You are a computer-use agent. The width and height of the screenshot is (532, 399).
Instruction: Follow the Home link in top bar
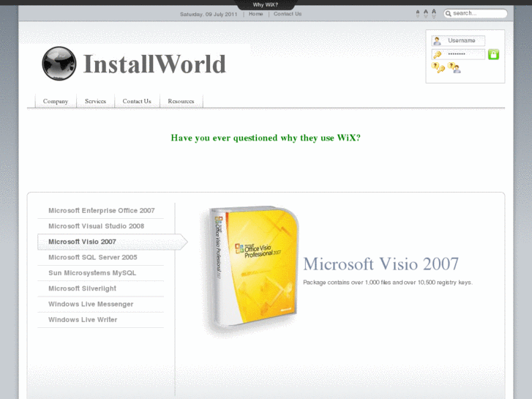click(256, 14)
